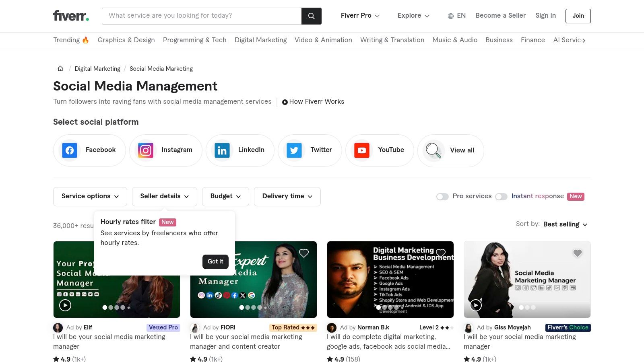The width and height of the screenshot is (644, 362).
Task: Click the Trending fire icon
Action: [x=85, y=40]
